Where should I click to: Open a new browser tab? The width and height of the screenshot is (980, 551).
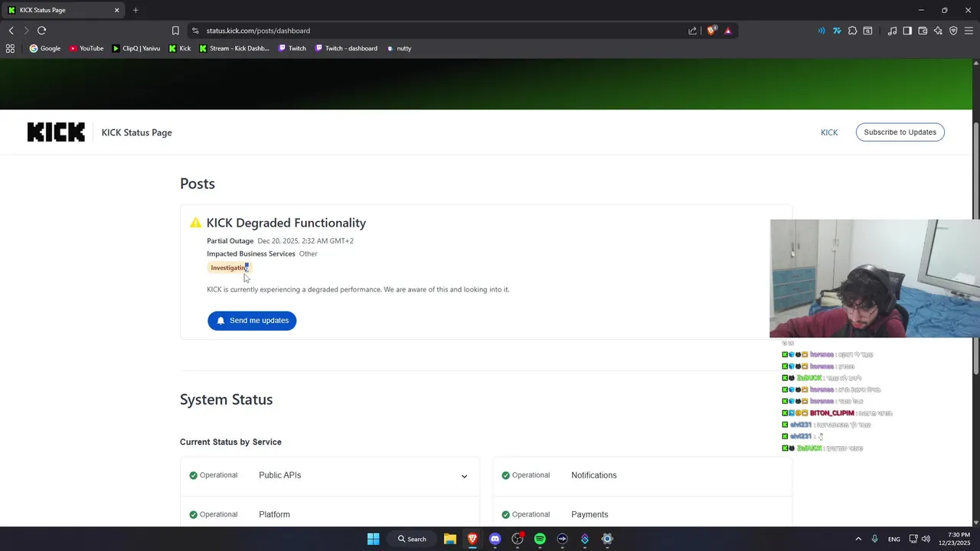[136, 10]
